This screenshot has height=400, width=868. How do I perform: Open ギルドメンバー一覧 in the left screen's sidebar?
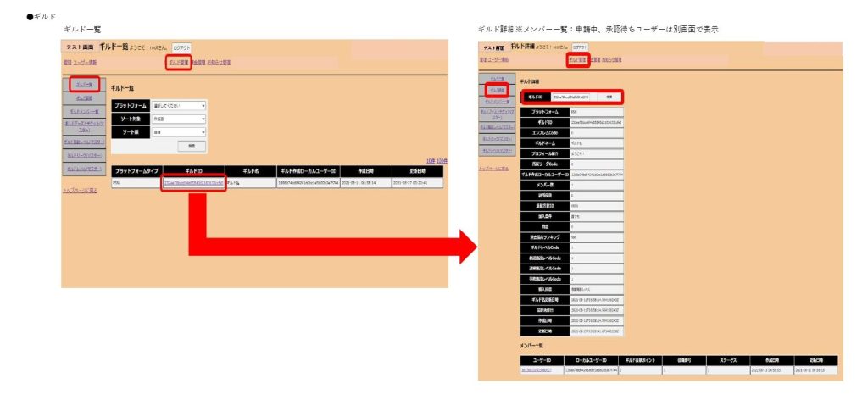tap(84, 111)
